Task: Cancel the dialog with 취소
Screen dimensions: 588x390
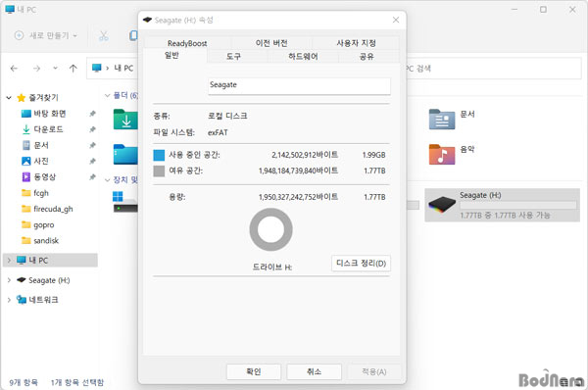Action: click(x=314, y=371)
